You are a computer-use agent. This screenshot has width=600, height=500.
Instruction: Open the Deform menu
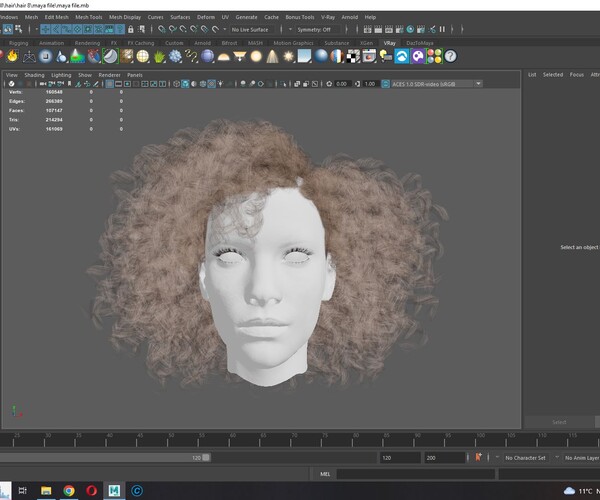click(206, 17)
